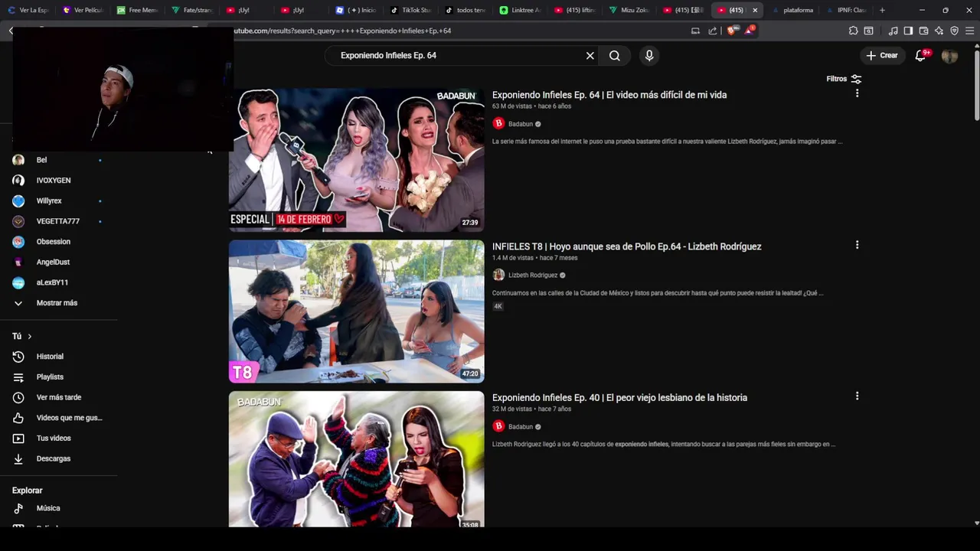This screenshot has height=551, width=980.
Task: Open YouTube notifications bell
Action: (x=921, y=56)
